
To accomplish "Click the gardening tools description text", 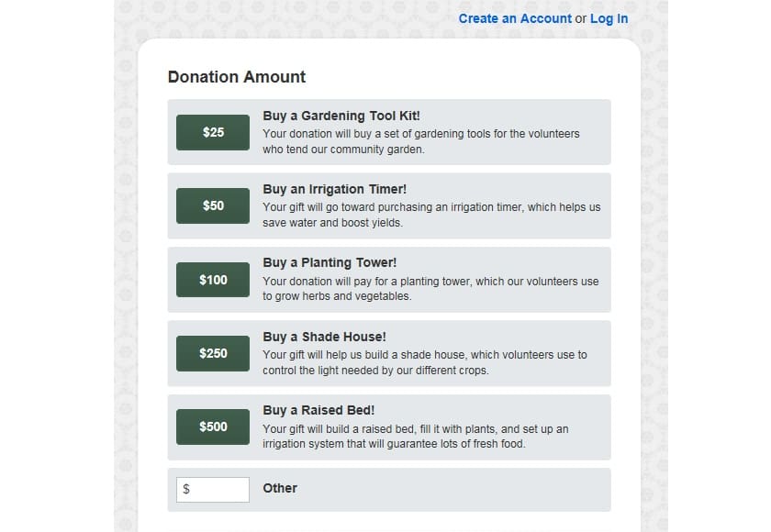I will (421, 141).
